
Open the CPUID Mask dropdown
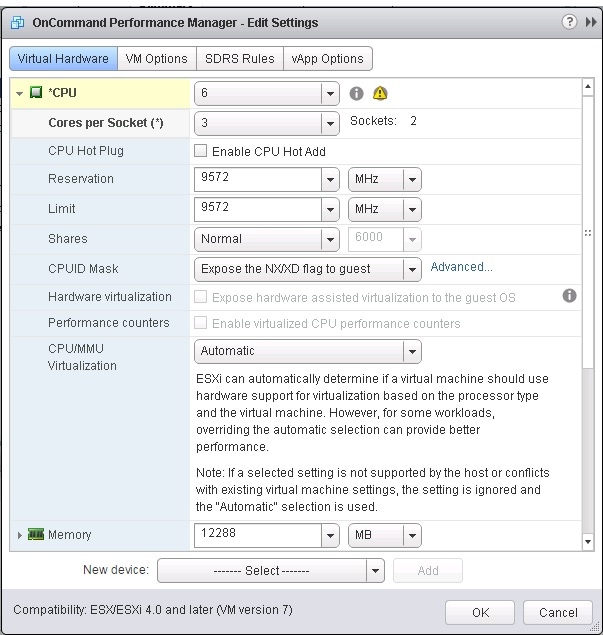(308, 269)
